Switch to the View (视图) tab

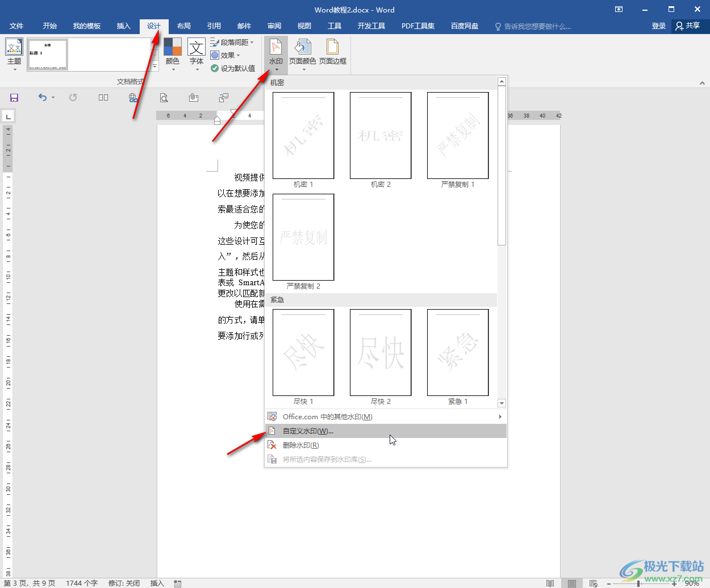point(304,26)
